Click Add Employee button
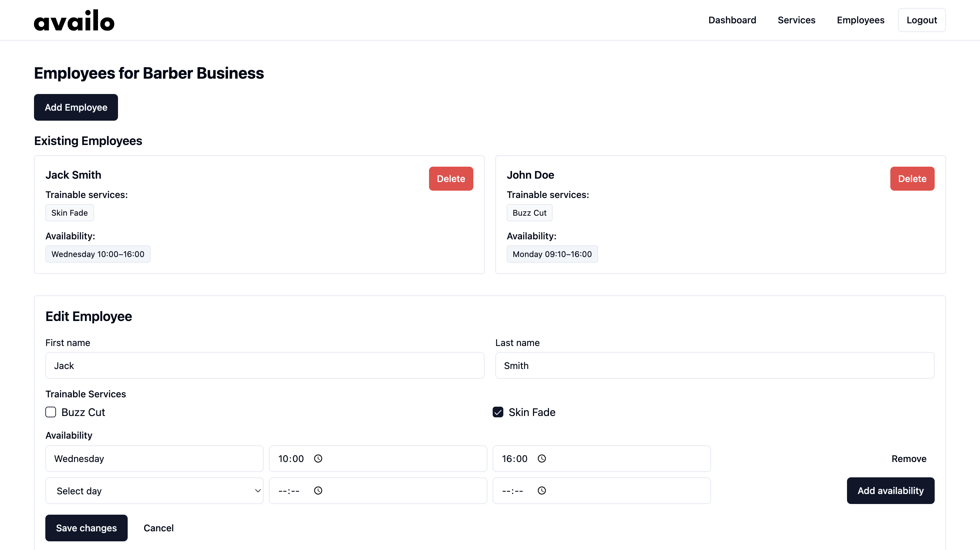Screen dimensions: 980x550 (x=76, y=107)
